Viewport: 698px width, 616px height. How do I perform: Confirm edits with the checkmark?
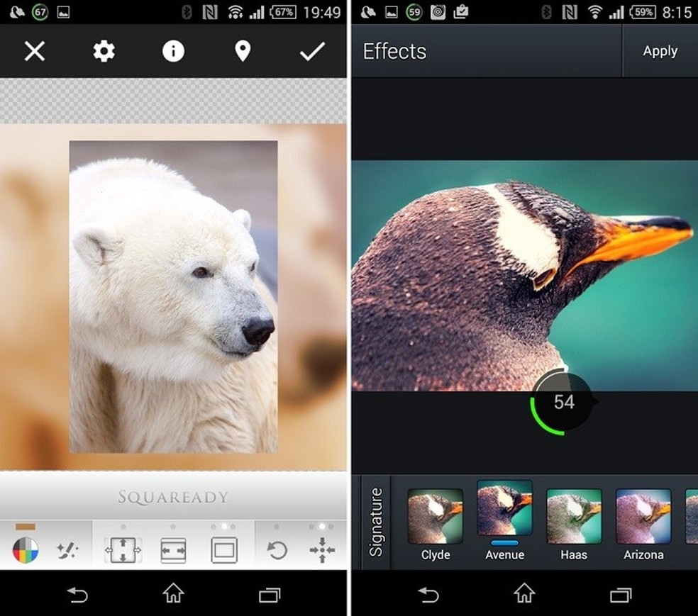pyautogui.click(x=311, y=51)
